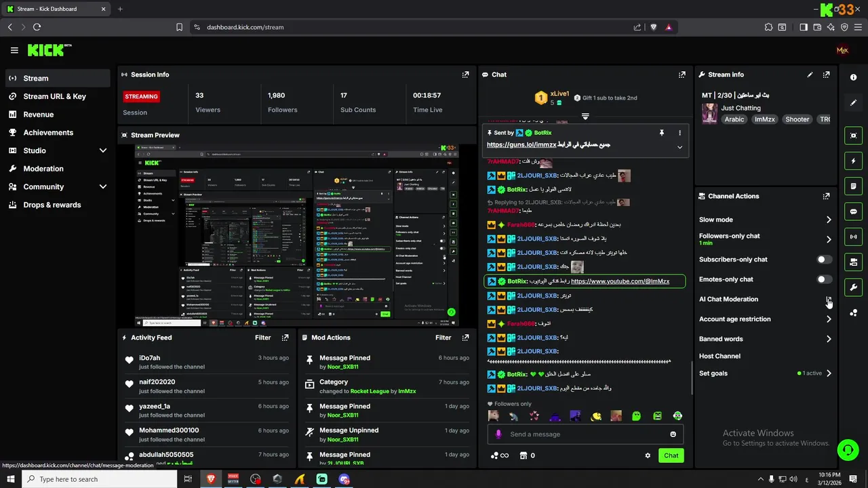Screen dimensions: 868x488
Task: Toggle the lightning activity widget in right sidebar
Action: tap(854, 161)
